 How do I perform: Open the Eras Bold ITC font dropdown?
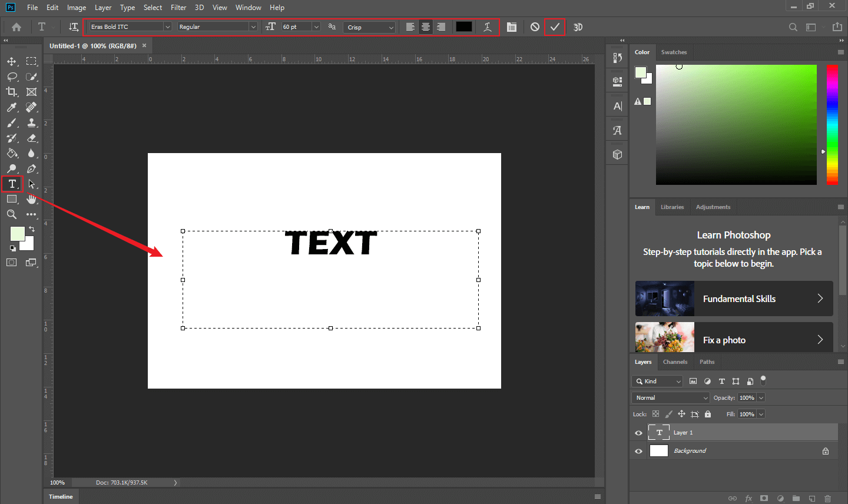point(168,26)
